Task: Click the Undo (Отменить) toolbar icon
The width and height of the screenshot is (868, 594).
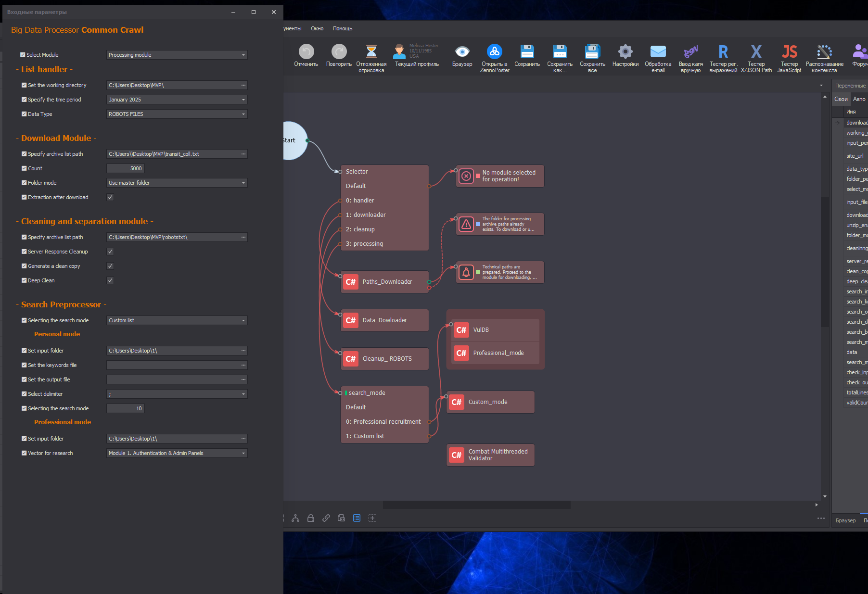Action: point(306,52)
